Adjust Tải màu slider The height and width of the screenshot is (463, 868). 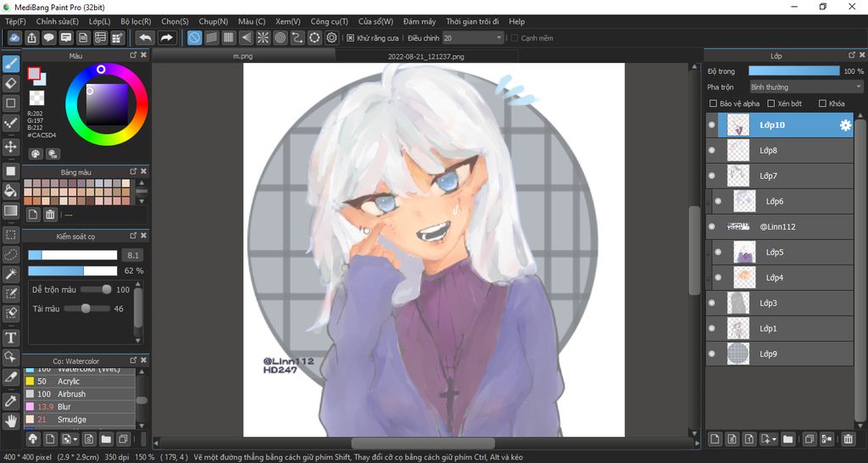(x=87, y=309)
